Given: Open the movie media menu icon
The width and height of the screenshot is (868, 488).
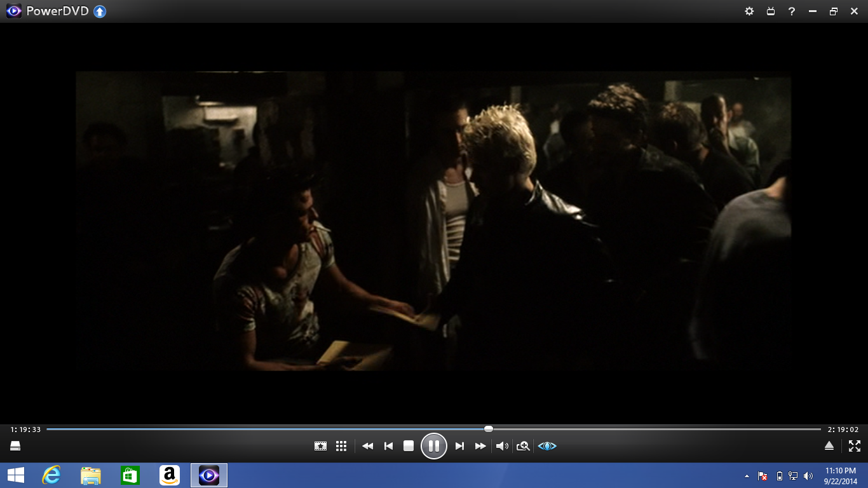Looking at the screenshot, I should point(320,446).
